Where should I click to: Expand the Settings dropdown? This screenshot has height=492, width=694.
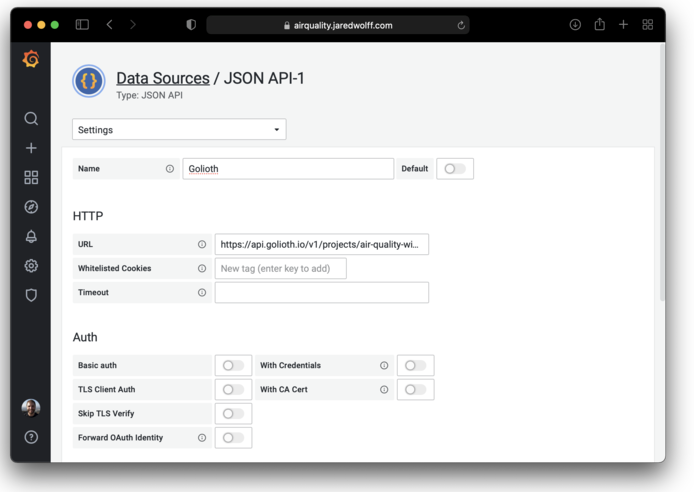179,130
